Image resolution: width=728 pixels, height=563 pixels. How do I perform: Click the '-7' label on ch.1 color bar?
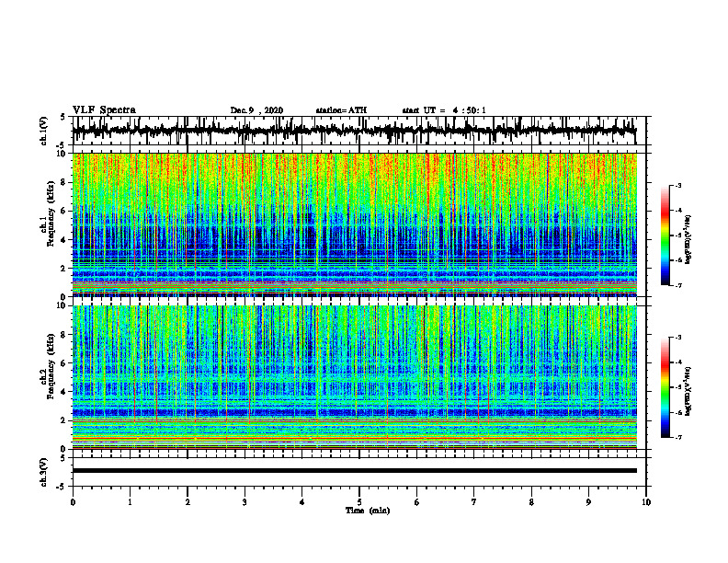677,285
